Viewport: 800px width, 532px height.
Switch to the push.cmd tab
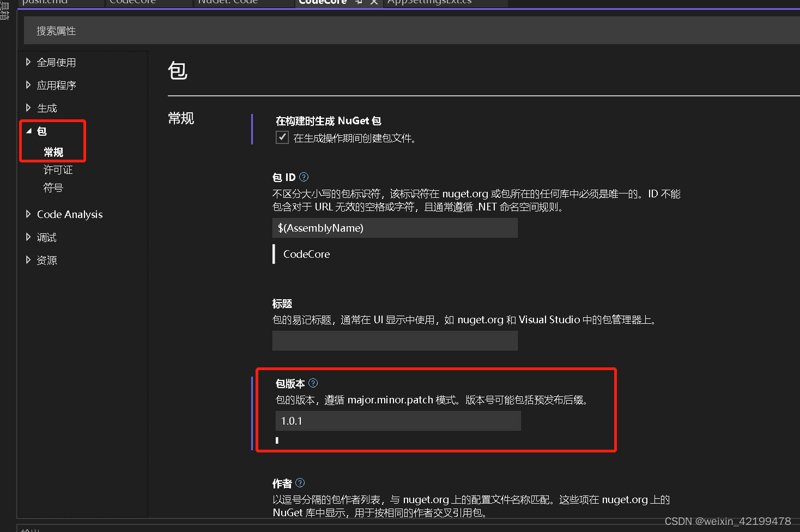tap(60, 3)
